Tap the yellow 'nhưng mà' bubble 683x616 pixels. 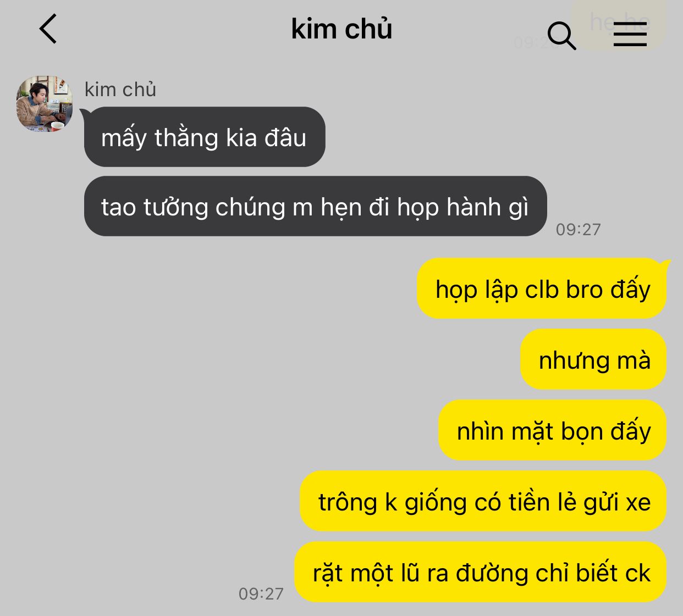(x=593, y=359)
